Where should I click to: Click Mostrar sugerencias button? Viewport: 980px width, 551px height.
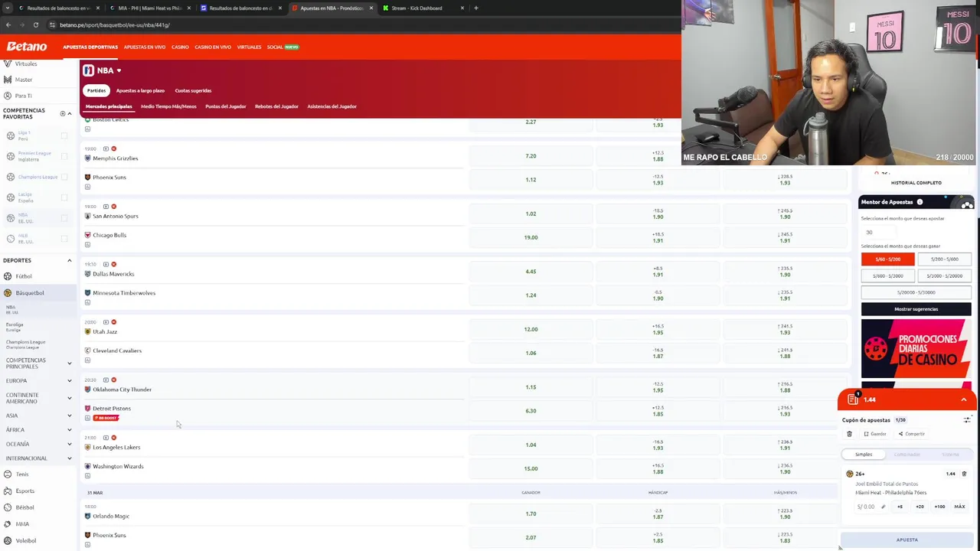pos(916,309)
